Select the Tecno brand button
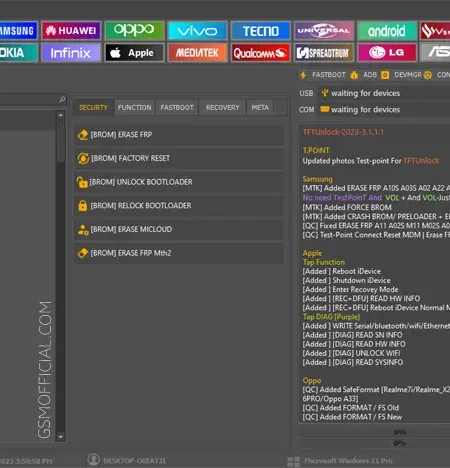This screenshot has height=468, width=450. 261,31
